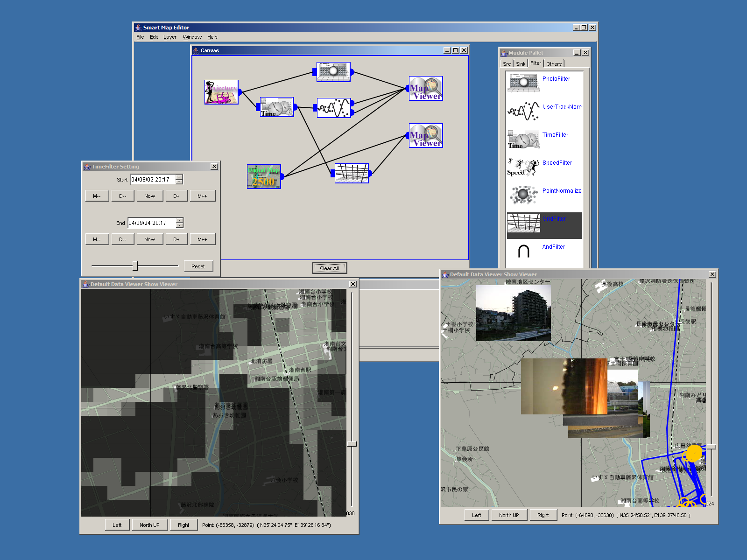747x560 pixels.
Task: Pick the TimeFilter module in pallet
Action: tap(523, 139)
